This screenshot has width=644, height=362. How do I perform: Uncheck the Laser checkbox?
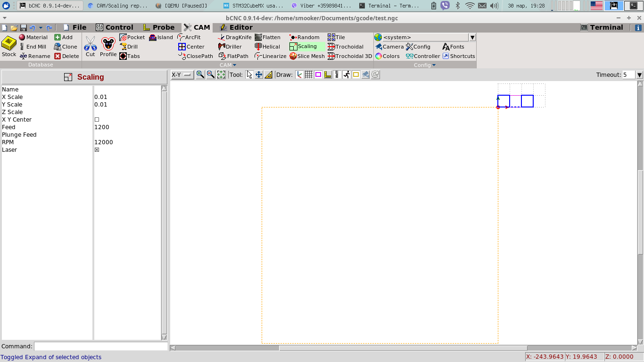pos(97,150)
